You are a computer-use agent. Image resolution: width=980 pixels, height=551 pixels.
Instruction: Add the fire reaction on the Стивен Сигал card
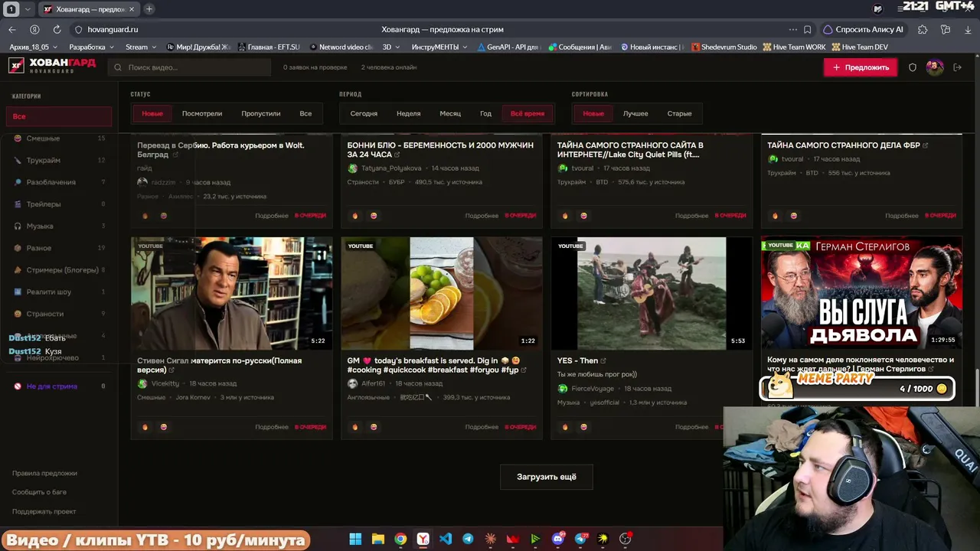click(145, 427)
